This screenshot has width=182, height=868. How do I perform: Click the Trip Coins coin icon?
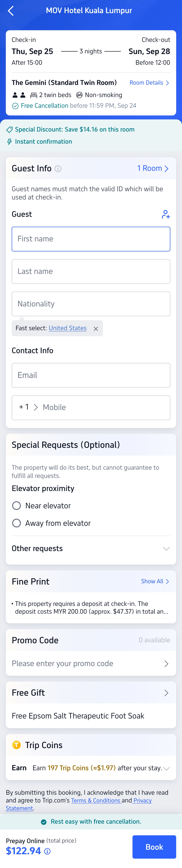(16, 745)
